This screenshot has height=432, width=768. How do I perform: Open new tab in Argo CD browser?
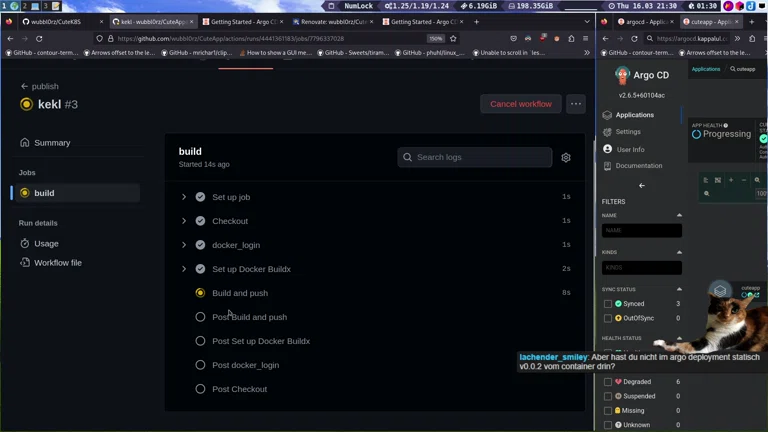752,22
